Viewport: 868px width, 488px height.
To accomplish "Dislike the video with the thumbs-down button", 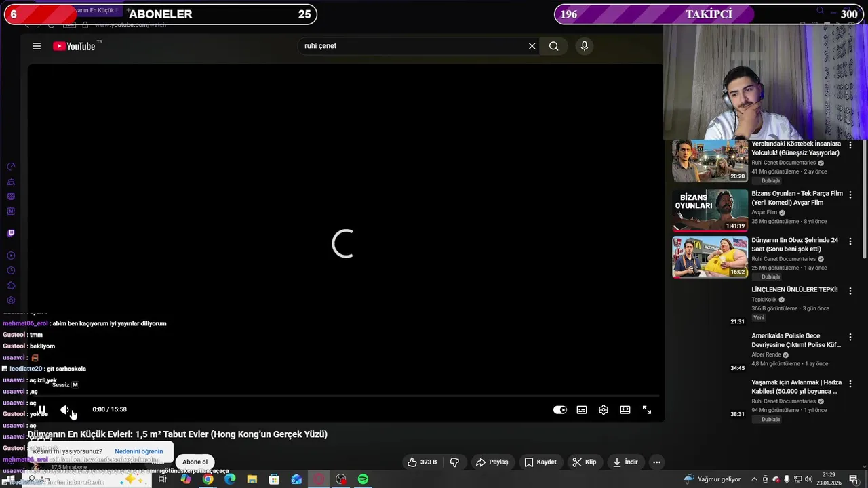I will (454, 462).
